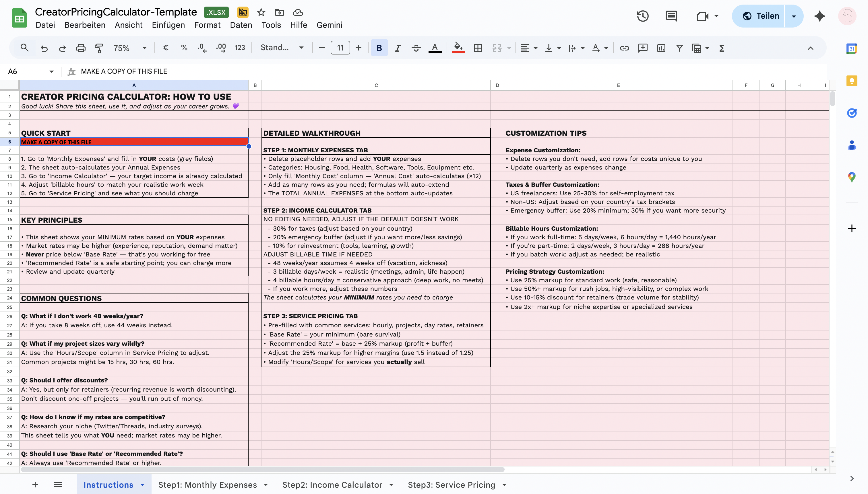Click the insert link icon
Screen dimensions: 868x494
coord(624,48)
